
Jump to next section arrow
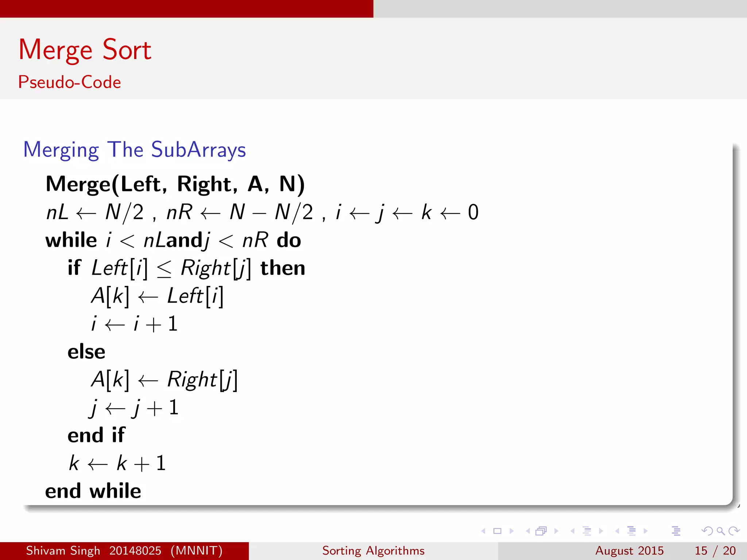[x=646, y=531]
